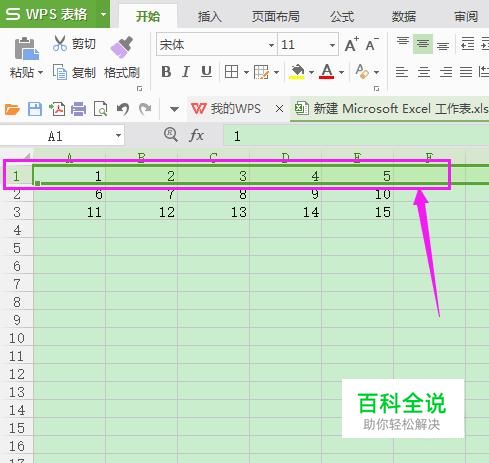Click the Paste clipboard icon
Screen dimensions: 489x463
pos(26,49)
